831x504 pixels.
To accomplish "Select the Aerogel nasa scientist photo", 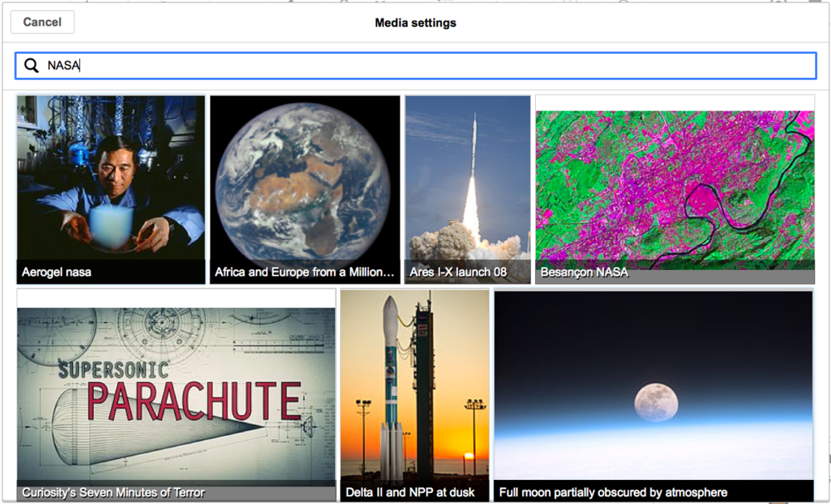I will click(x=111, y=179).
